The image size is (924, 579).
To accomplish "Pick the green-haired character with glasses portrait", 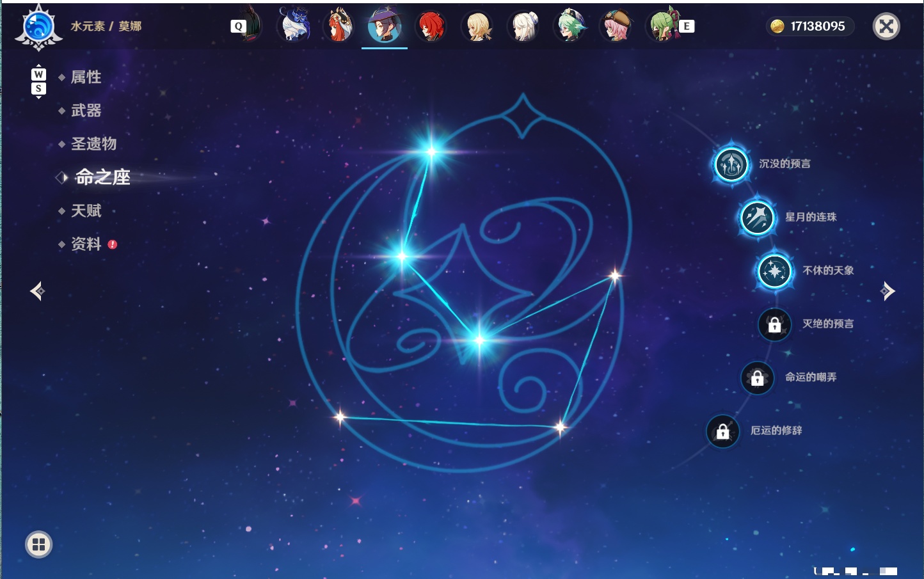I will click(x=570, y=26).
